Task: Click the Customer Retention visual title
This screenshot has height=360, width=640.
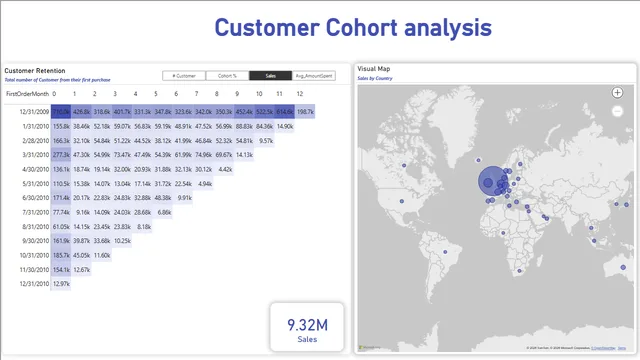Action: [x=35, y=71]
